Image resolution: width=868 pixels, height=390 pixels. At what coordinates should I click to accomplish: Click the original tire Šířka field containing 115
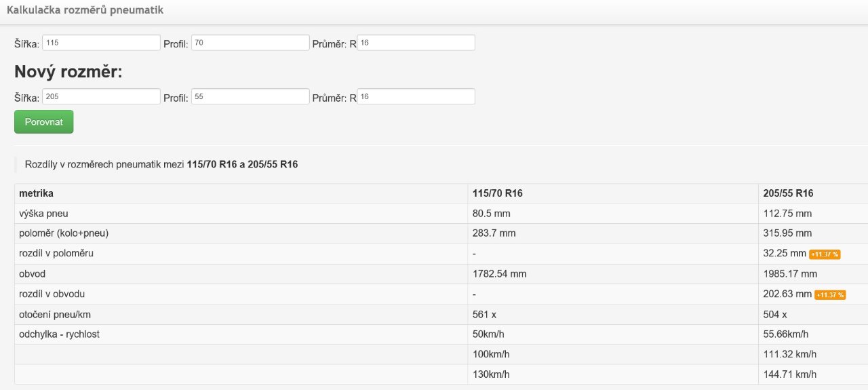point(101,43)
